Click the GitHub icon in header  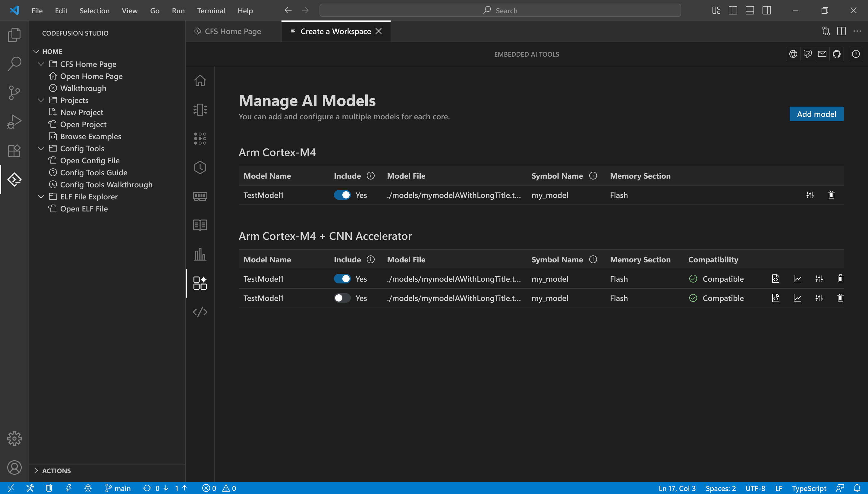tap(836, 54)
